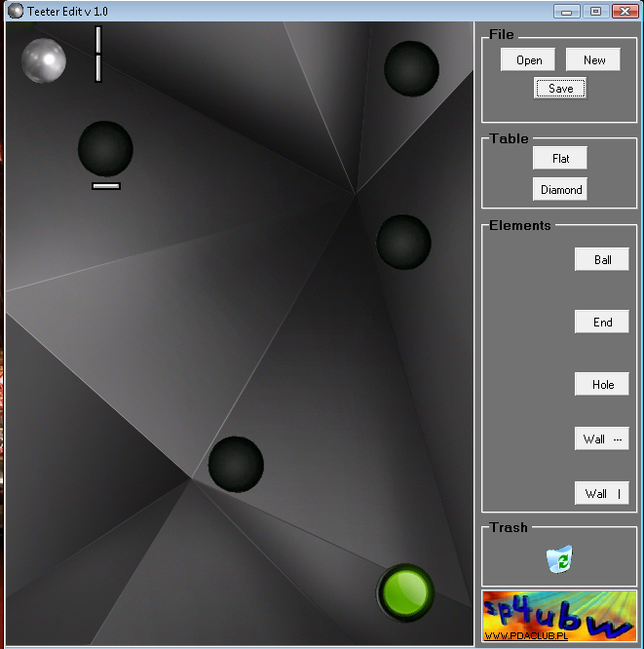The height and width of the screenshot is (649, 644).
Task: Select the hole nearest the bottom of the table
Action: point(236,464)
